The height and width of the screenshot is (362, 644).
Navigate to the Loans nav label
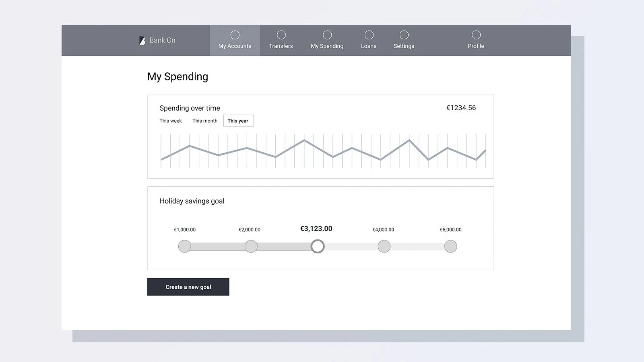tap(369, 46)
